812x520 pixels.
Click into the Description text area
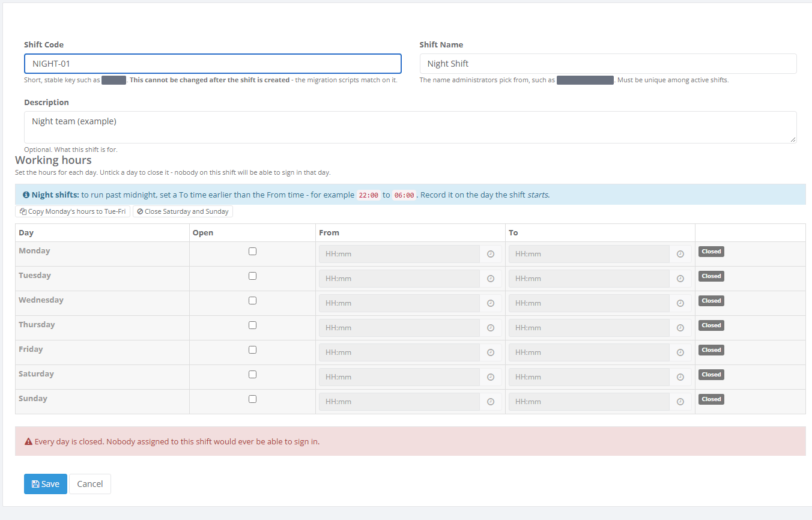[x=410, y=127]
